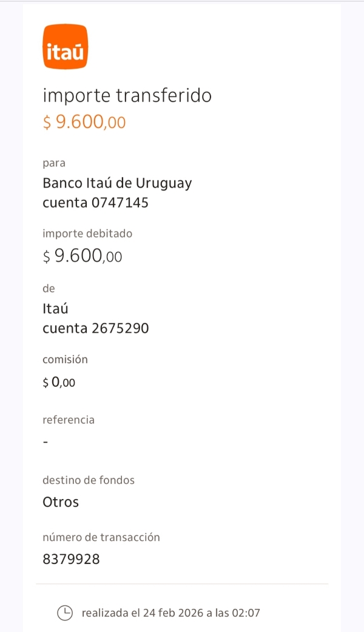Click the "destino de fondos" label
Viewport: 364px width, 632px height.
coord(89,480)
